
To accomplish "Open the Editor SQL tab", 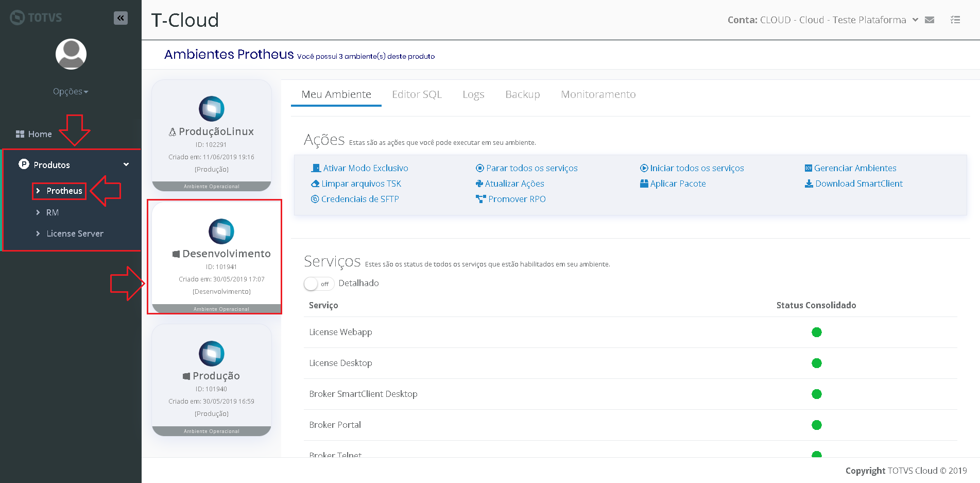I will (417, 94).
